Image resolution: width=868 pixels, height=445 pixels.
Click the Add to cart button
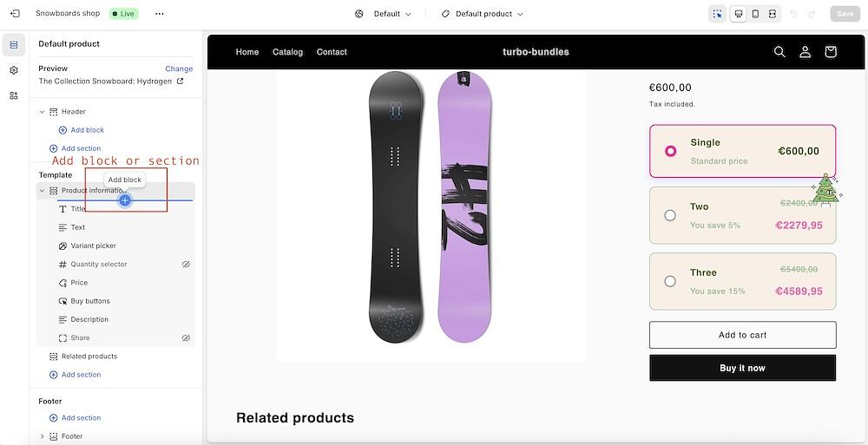(742, 335)
